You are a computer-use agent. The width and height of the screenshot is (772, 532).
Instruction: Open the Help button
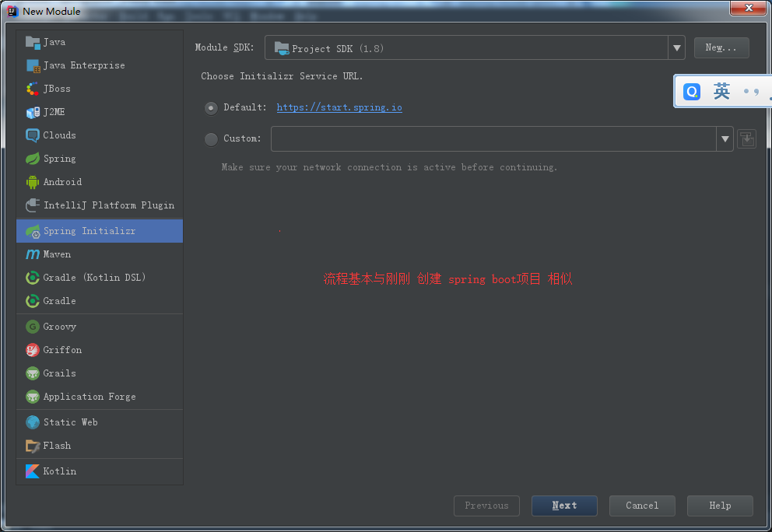(720, 506)
